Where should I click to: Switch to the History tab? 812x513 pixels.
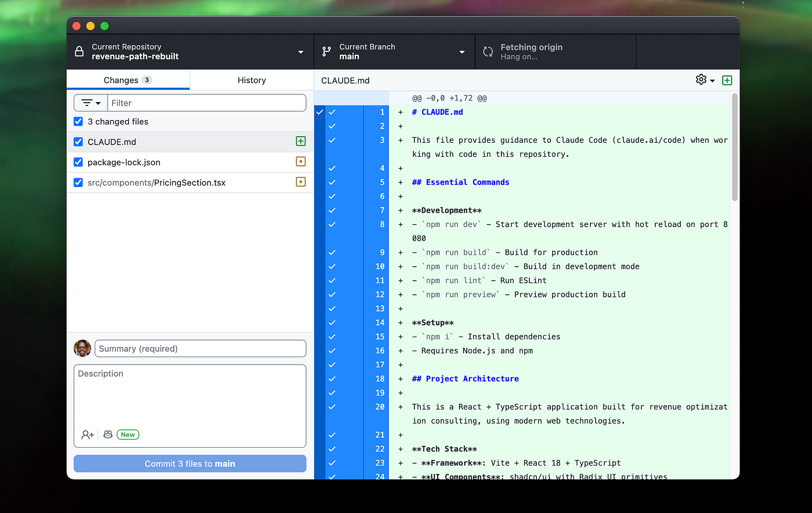[252, 80]
